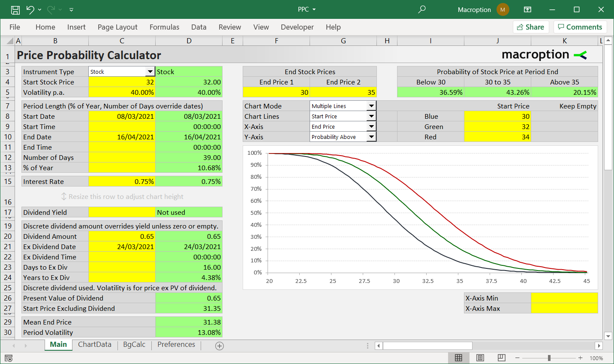This screenshot has width=614, height=364.
Task: Change the Chart Mode selection
Action: 371,106
